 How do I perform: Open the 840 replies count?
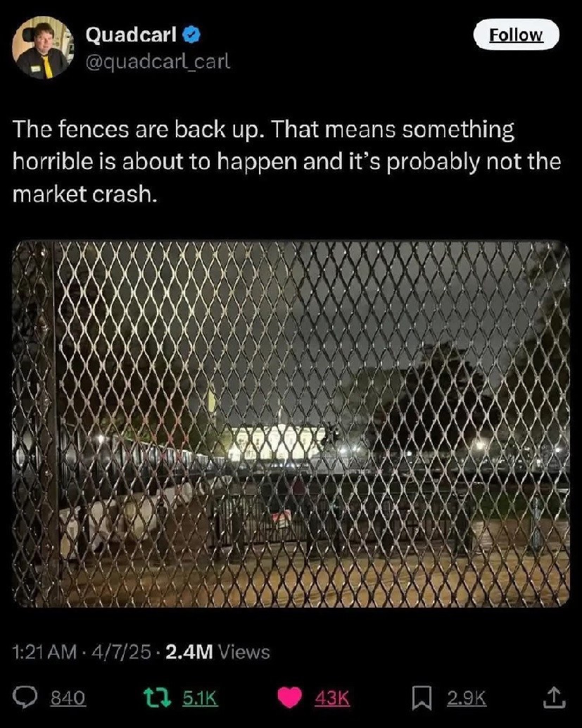pos(68,698)
